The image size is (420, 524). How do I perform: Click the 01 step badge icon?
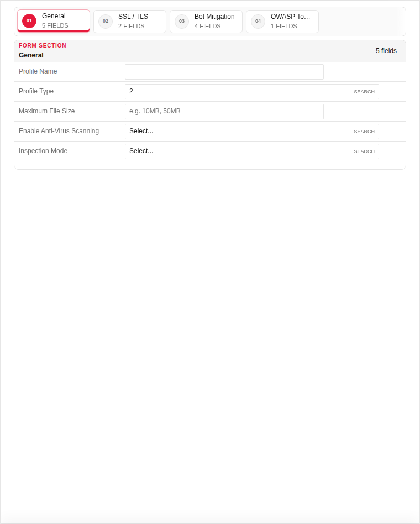click(x=29, y=20)
